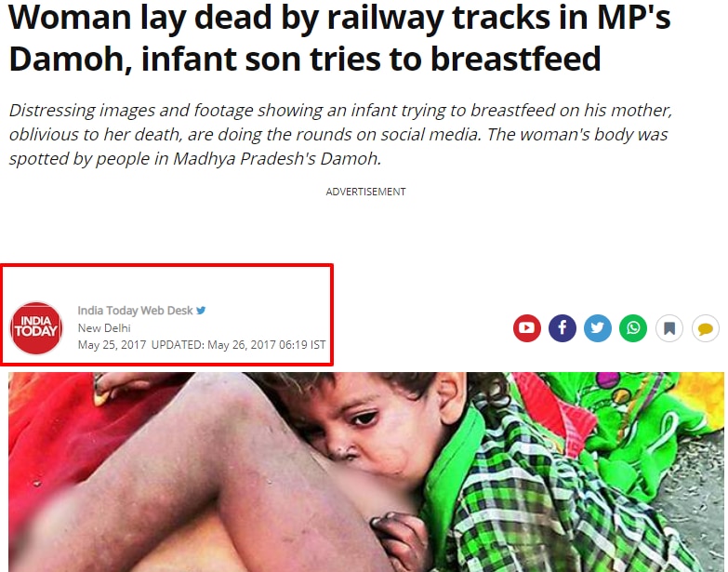Open the article's main photo

[x=365, y=472]
